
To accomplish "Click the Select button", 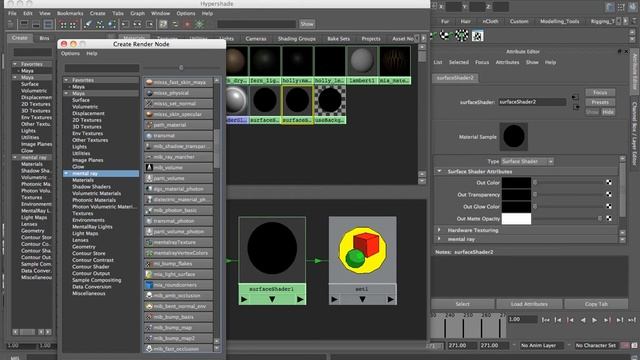I will [x=462, y=304].
